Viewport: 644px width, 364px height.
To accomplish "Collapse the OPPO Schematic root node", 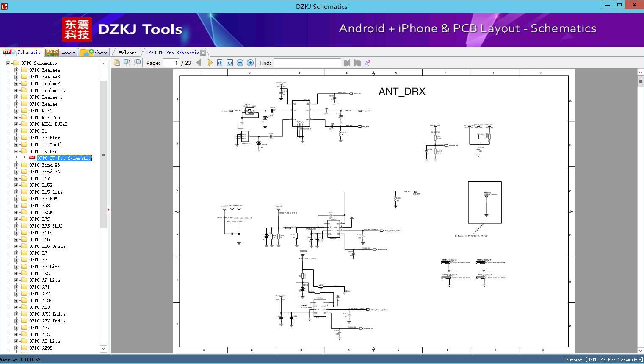I will pos(8,63).
